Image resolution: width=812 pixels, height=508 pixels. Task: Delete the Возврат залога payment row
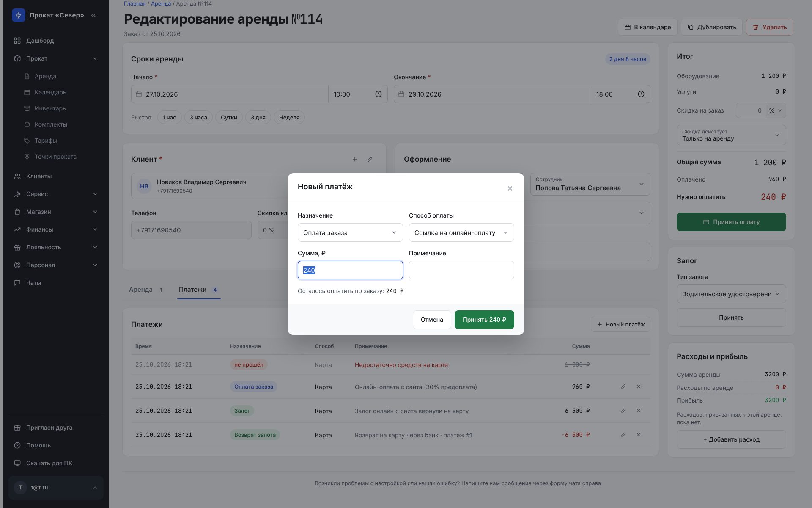click(x=639, y=435)
